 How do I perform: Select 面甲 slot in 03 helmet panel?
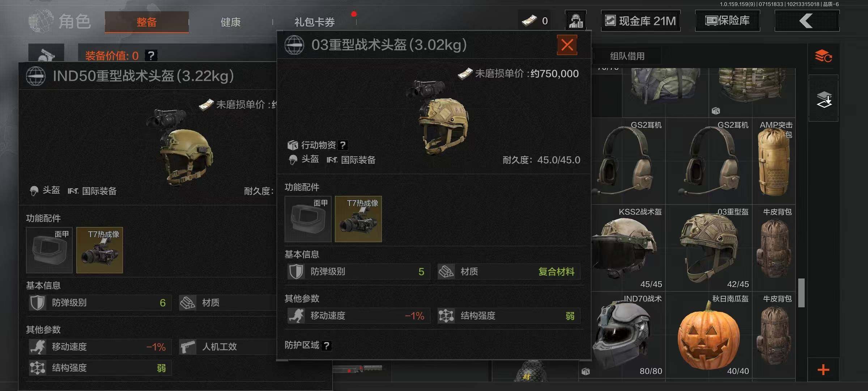pos(308,219)
